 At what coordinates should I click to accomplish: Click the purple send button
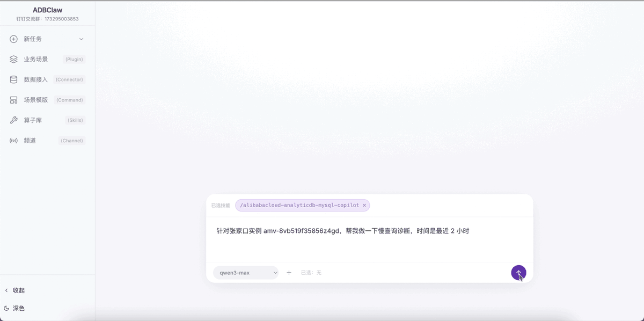[x=518, y=273]
